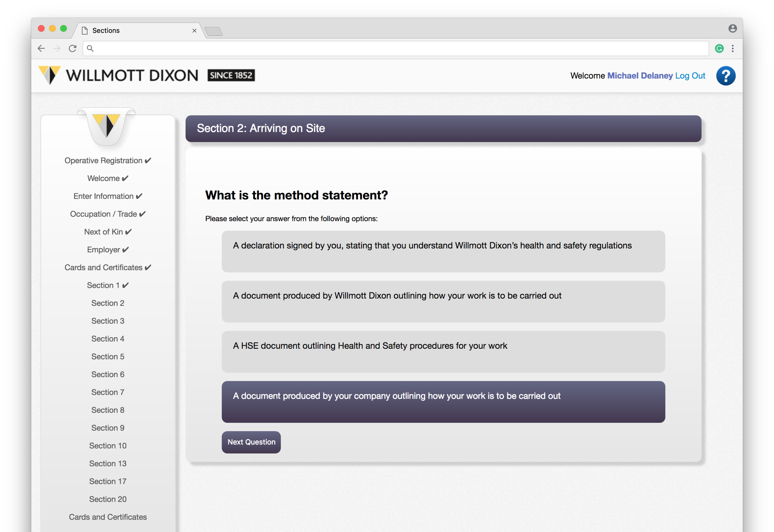Go to Section 6 in the sidebar
Image resolution: width=774 pixels, height=532 pixels.
pos(108,375)
